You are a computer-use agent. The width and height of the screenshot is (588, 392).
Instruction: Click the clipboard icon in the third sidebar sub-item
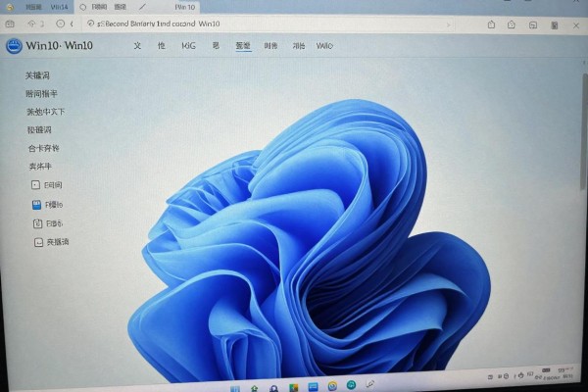point(37,223)
